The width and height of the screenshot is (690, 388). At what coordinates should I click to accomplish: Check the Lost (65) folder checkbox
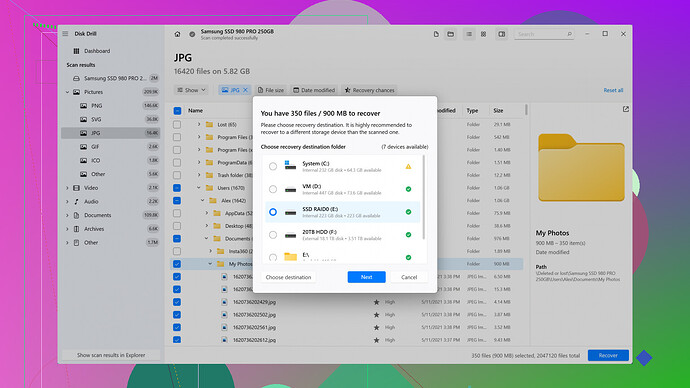click(177, 124)
